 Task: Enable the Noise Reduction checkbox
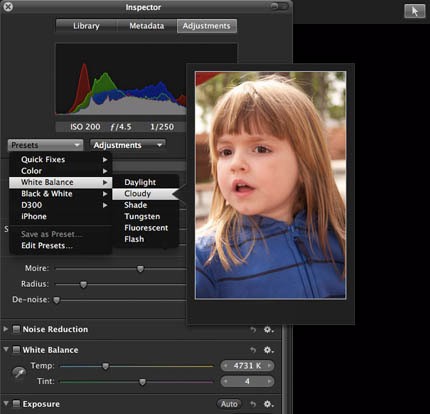tap(16, 329)
